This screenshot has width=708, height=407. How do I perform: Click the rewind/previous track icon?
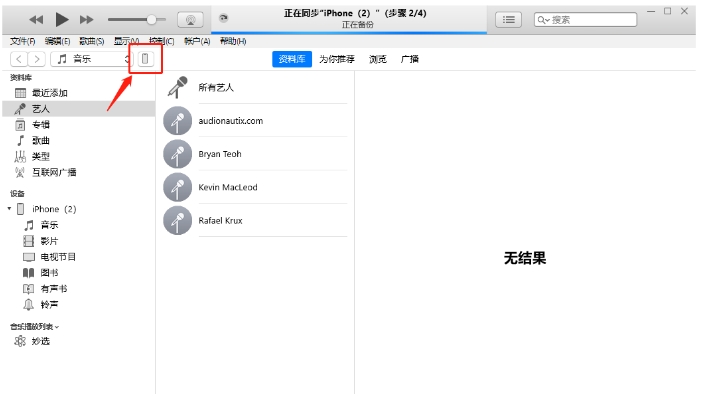37,19
